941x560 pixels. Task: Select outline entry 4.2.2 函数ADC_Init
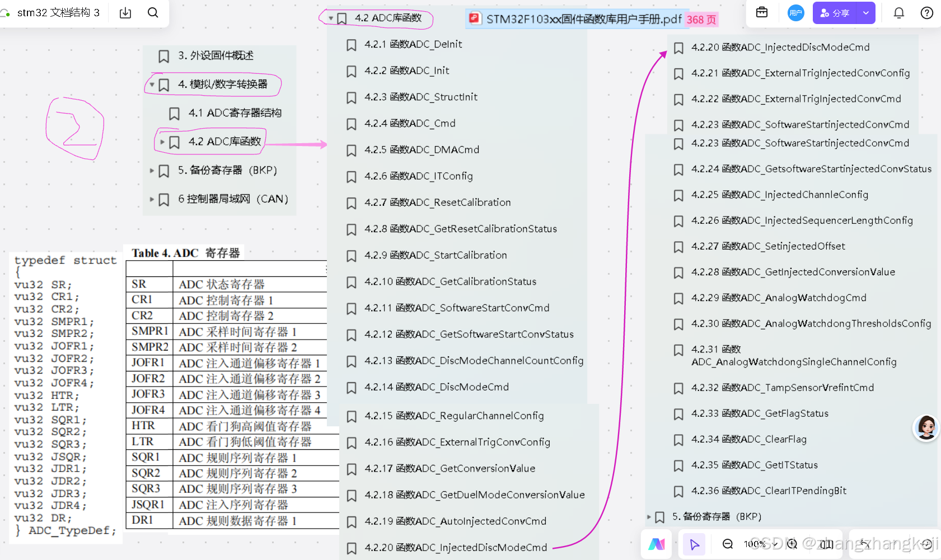(406, 70)
